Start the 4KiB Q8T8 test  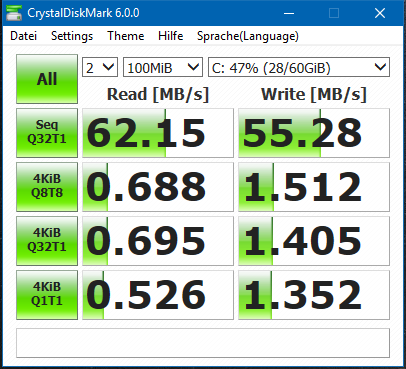[x=47, y=187]
